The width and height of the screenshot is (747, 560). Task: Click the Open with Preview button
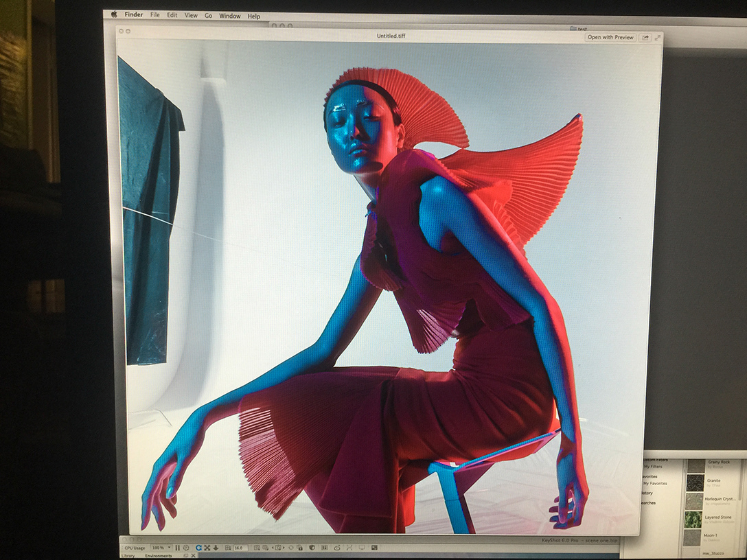[610, 37]
